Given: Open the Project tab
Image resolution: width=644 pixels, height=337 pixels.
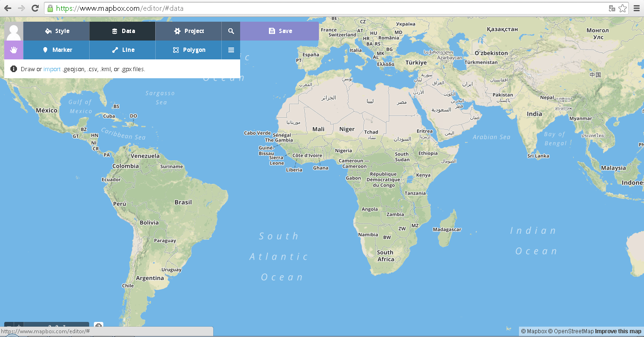Looking at the screenshot, I should pos(188,31).
